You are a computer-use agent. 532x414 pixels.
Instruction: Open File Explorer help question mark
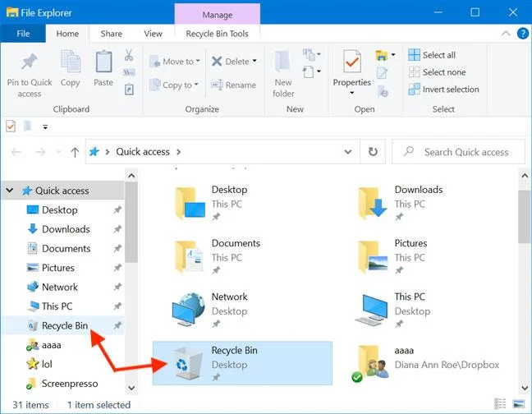[x=522, y=33]
